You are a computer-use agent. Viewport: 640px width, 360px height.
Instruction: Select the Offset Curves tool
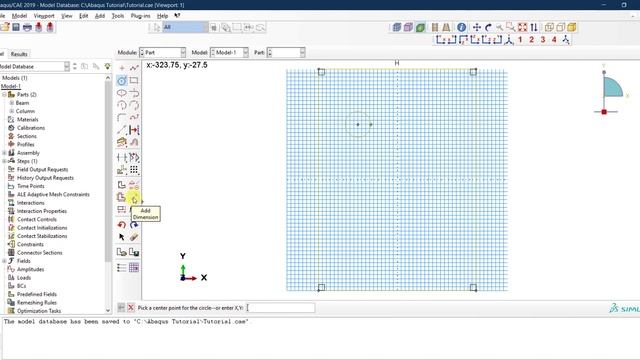pos(134,142)
